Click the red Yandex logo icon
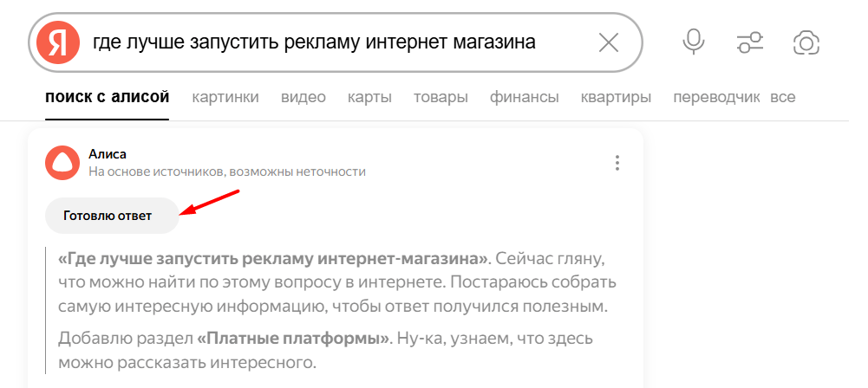The image size is (868, 388). pos(57,42)
